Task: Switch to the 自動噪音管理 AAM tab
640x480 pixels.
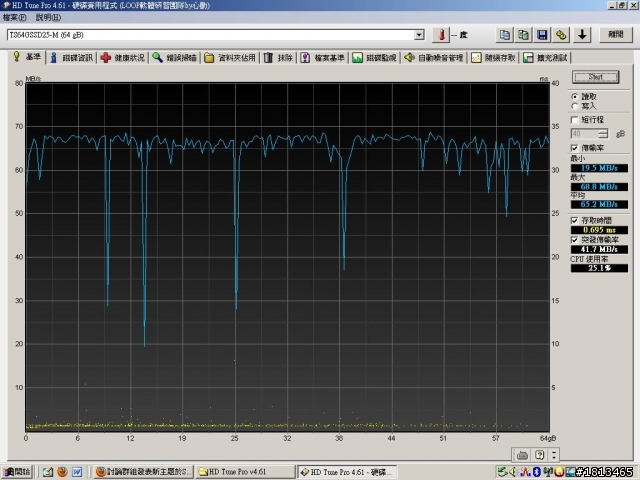Action: tap(433, 58)
